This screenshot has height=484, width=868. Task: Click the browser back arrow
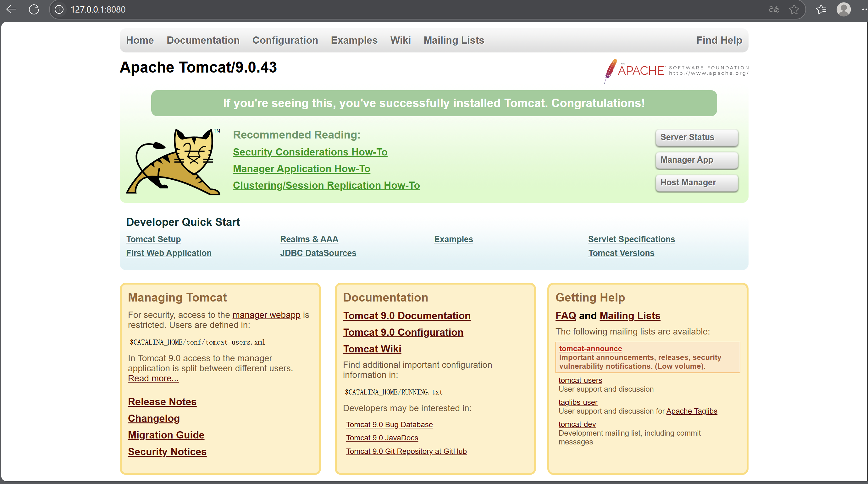click(11, 9)
